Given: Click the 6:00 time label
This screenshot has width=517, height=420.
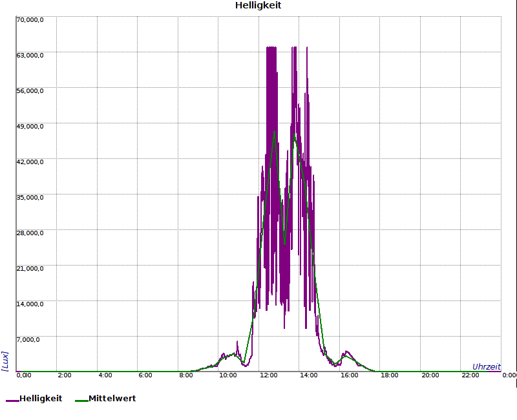Looking at the screenshot, I should 145,375.
